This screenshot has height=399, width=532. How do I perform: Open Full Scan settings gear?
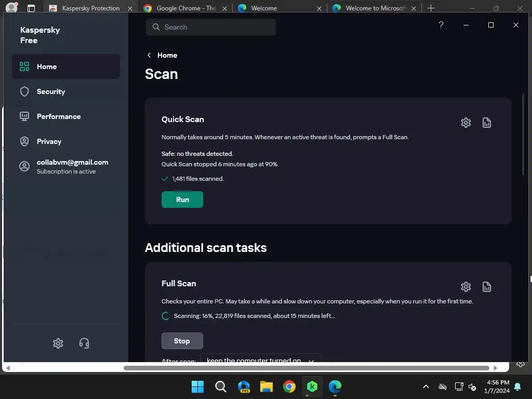(x=466, y=287)
